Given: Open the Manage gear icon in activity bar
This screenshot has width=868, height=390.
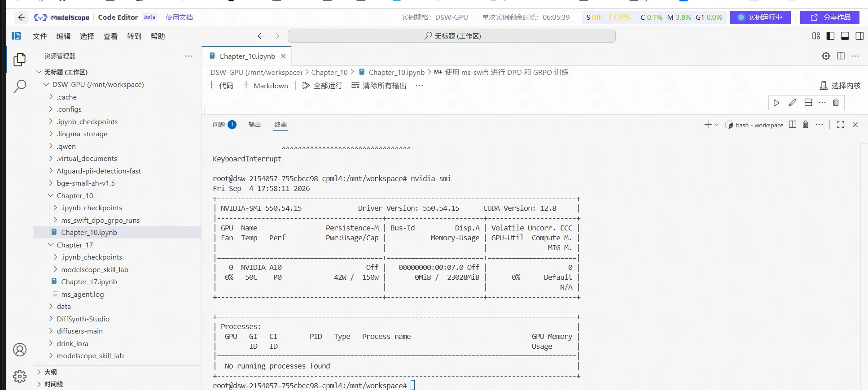Looking at the screenshot, I should pyautogui.click(x=20, y=377).
